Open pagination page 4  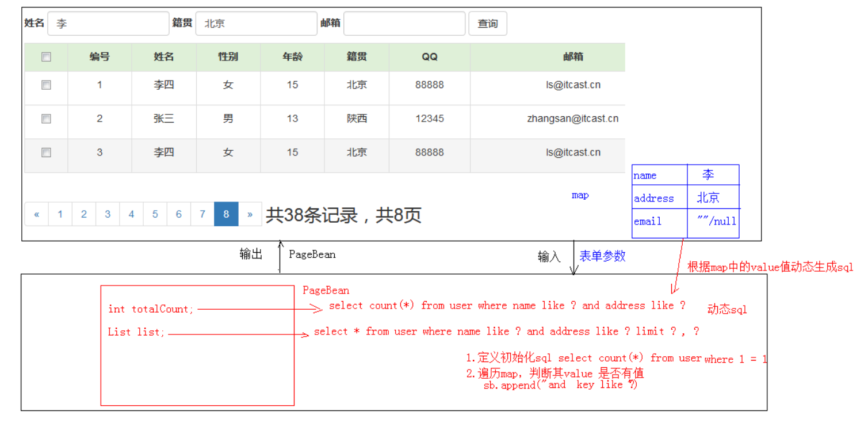point(131,214)
